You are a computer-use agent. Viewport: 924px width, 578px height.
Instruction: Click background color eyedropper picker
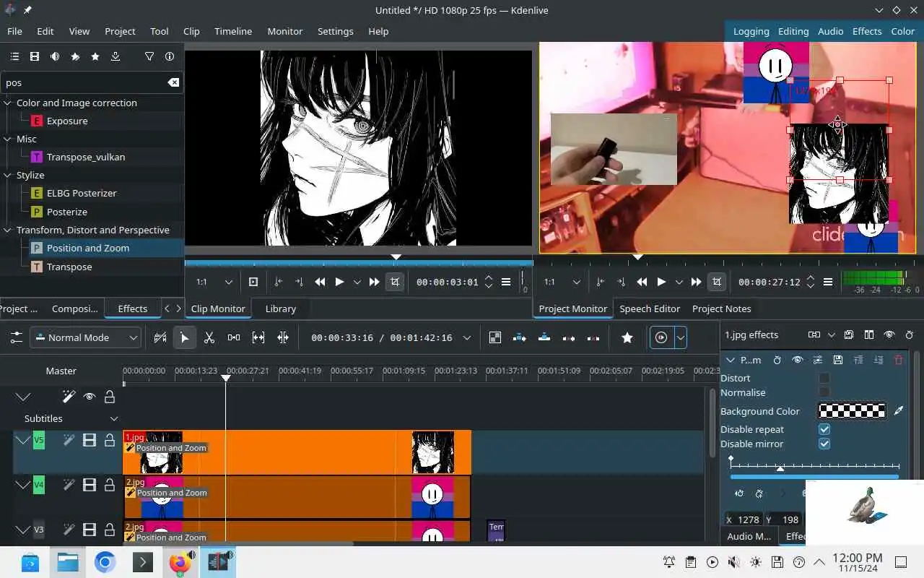coord(899,410)
